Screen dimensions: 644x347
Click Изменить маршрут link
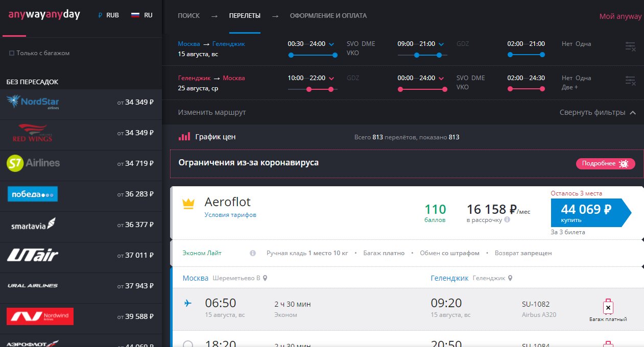[x=212, y=112]
